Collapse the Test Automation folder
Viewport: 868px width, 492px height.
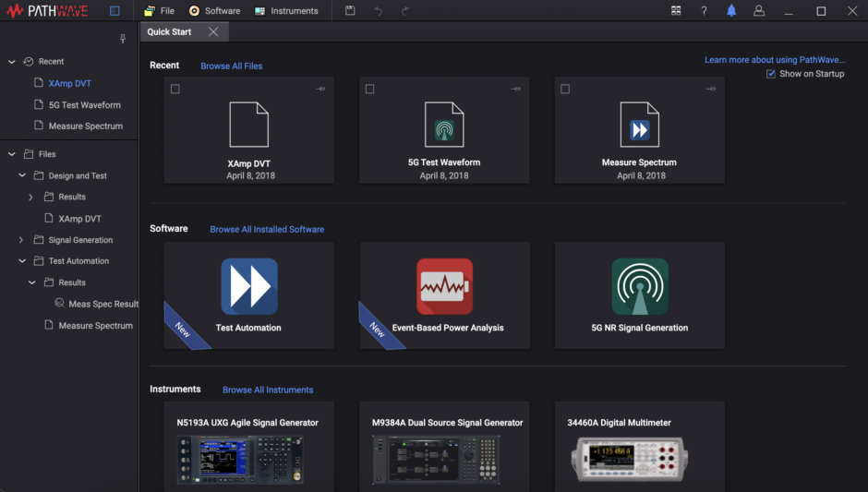22,260
